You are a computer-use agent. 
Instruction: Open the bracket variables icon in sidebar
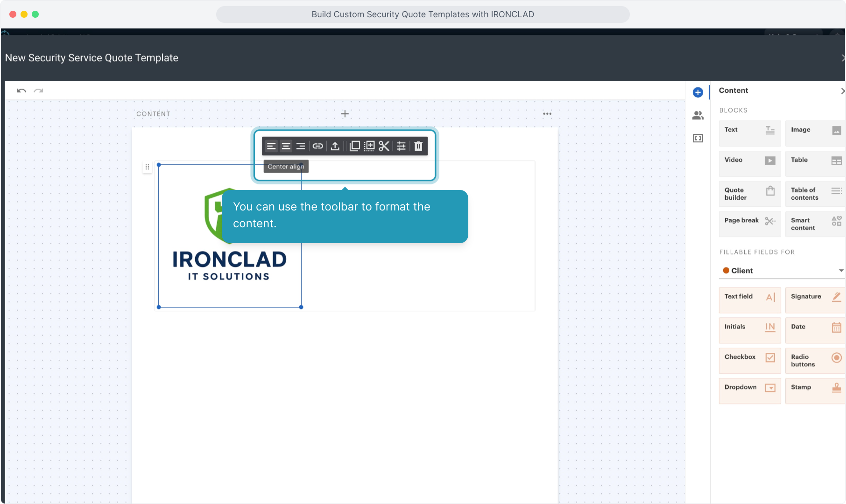pyautogui.click(x=698, y=138)
